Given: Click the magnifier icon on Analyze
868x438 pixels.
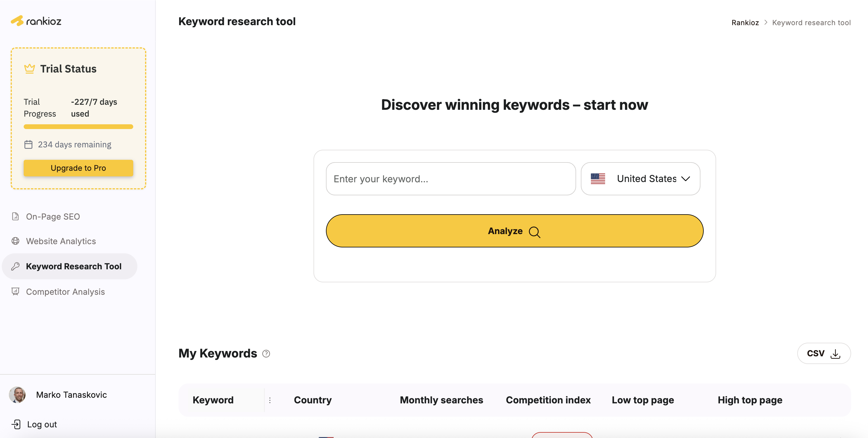Looking at the screenshot, I should (x=534, y=232).
